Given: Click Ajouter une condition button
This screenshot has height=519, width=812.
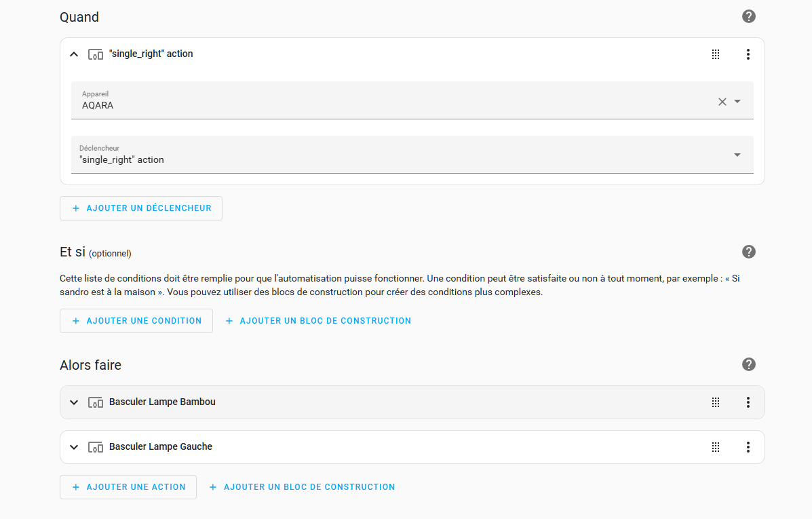Looking at the screenshot, I should 136,321.
